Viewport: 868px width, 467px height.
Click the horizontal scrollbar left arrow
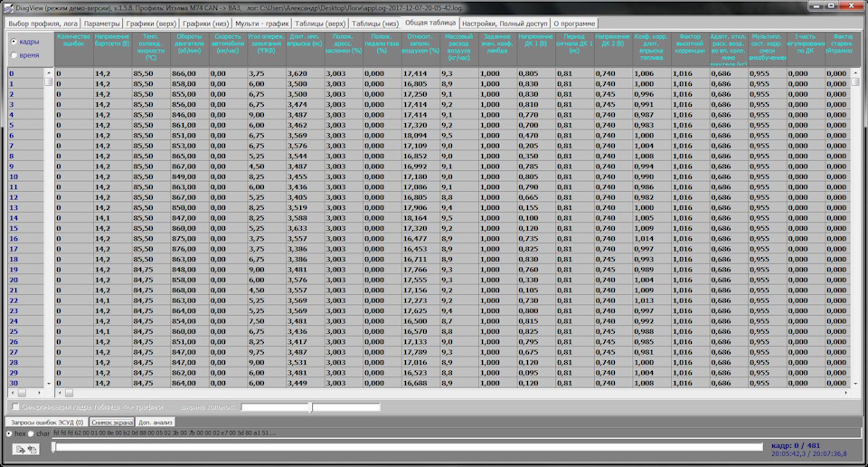coord(61,394)
